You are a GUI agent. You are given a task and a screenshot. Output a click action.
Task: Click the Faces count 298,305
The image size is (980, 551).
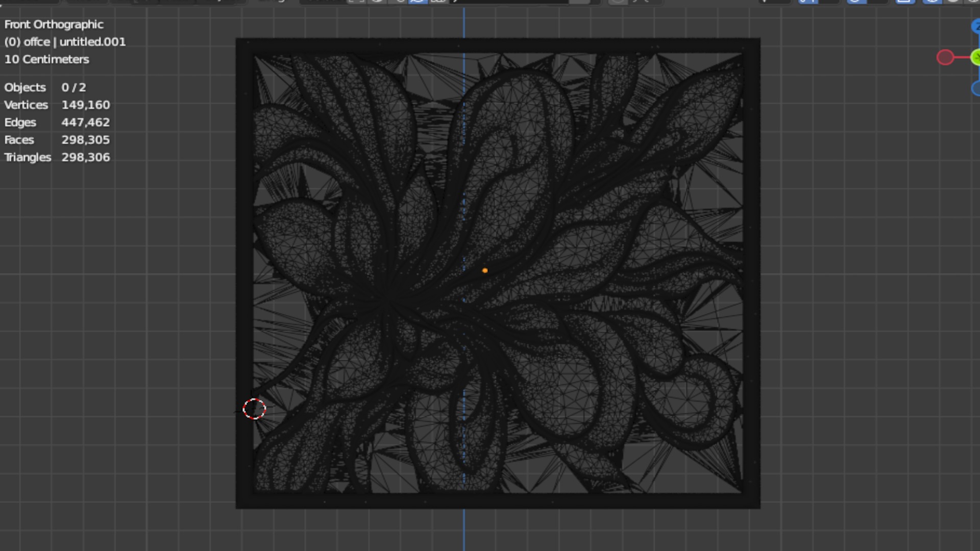[x=85, y=140]
